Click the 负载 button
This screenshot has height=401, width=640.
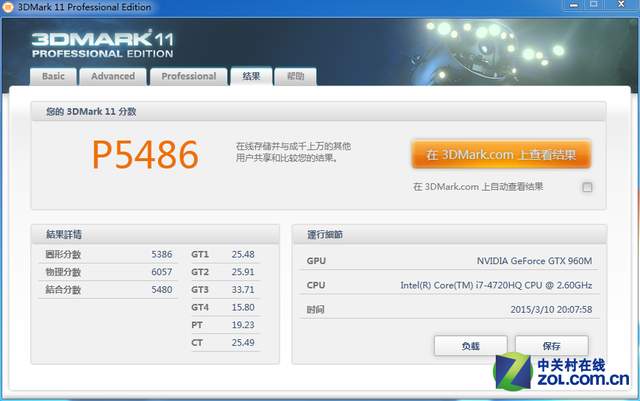[x=470, y=345]
